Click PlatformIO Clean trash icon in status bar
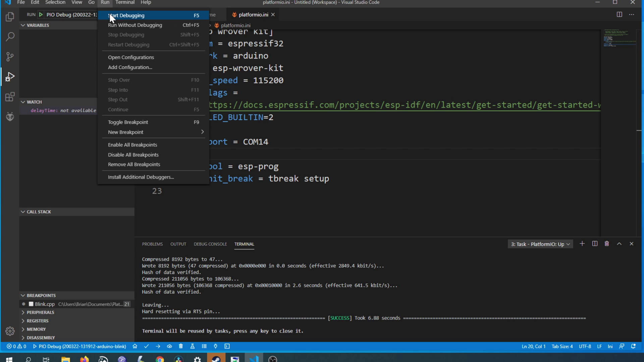644x362 pixels. (x=181, y=346)
